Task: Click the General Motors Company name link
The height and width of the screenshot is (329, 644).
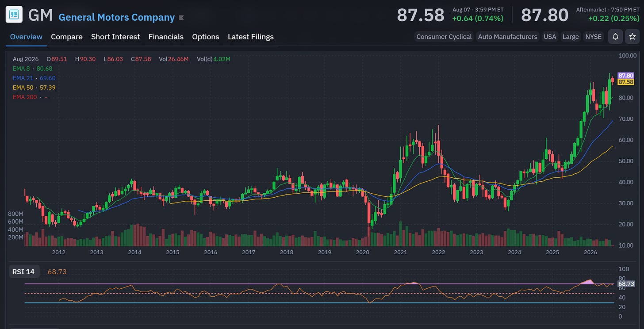Action: pyautogui.click(x=117, y=17)
